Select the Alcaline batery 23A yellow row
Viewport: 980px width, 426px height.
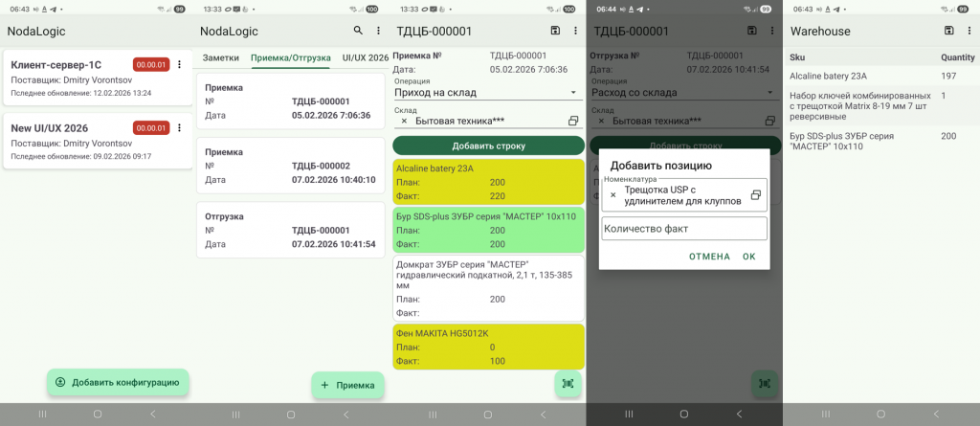point(488,182)
